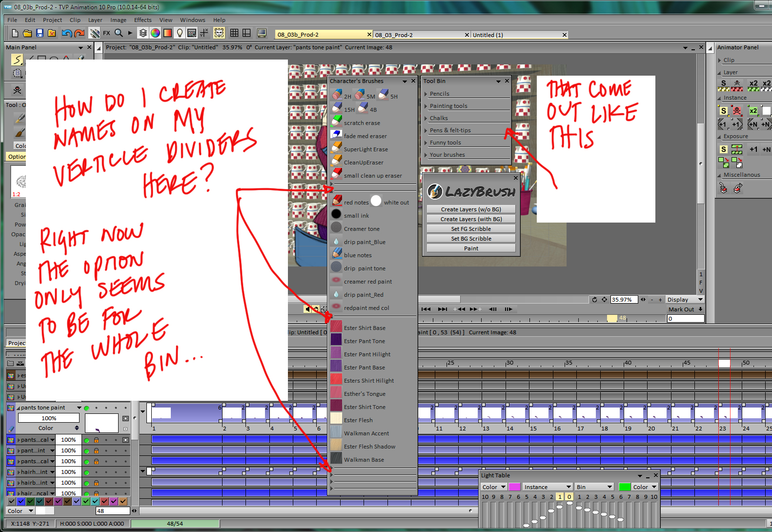Open the Windows menu

point(192,20)
